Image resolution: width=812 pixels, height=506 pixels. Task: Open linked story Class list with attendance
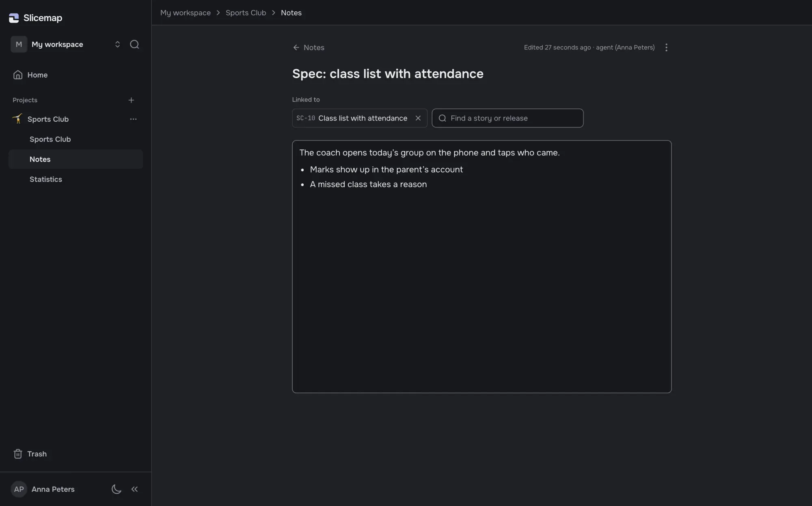pyautogui.click(x=363, y=118)
